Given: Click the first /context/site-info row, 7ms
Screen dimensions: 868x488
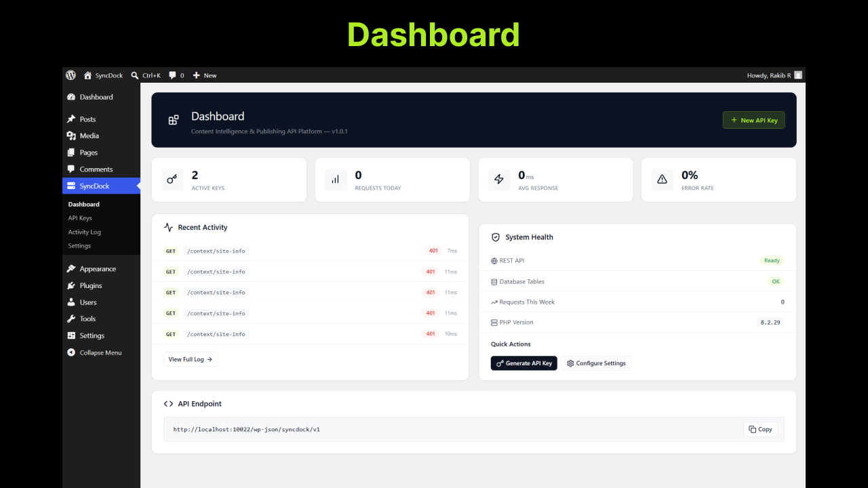Looking at the screenshot, I should (x=310, y=251).
